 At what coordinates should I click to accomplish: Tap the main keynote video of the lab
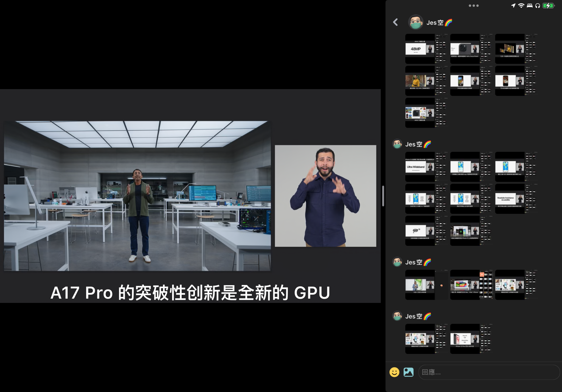pyautogui.click(x=137, y=196)
